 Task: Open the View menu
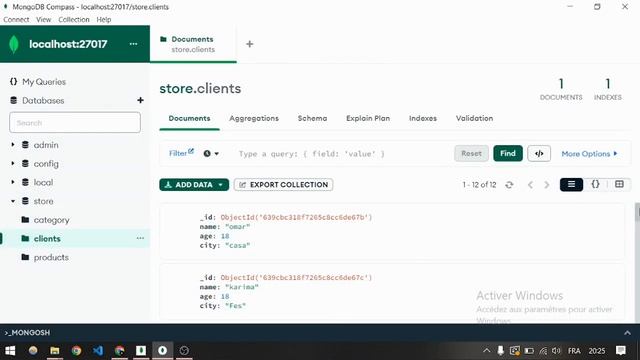click(43, 20)
